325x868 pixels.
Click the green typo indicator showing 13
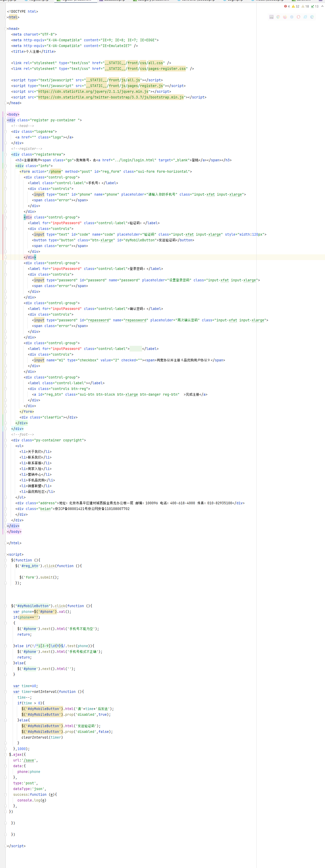[x=315, y=6]
